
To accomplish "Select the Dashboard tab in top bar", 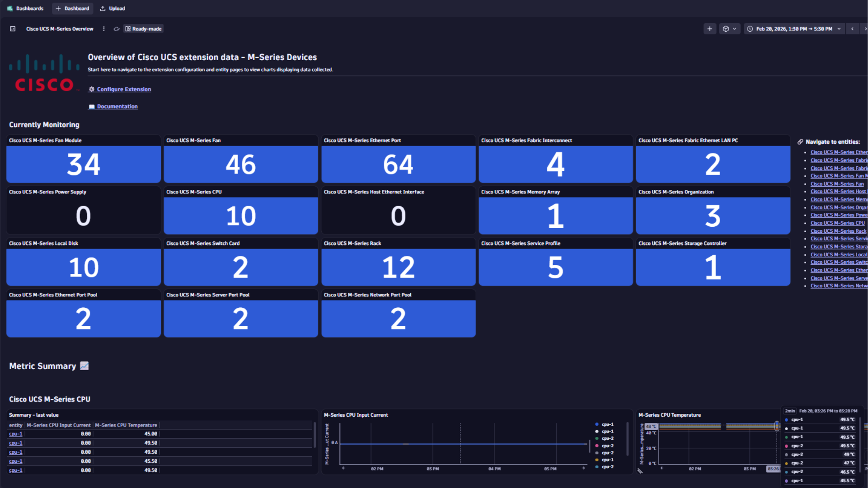I will pos(72,8).
